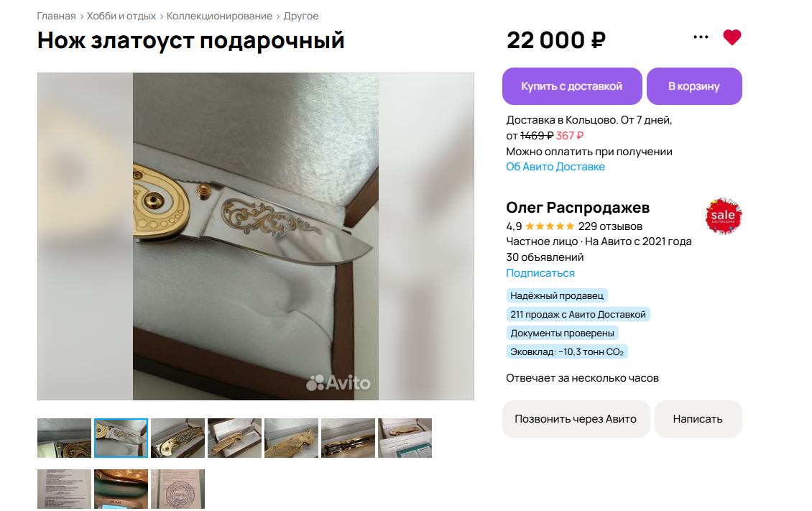Click the seller's sale avatar icon
Image resolution: width=812 pixels, height=511 pixels.
pyautogui.click(x=724, y=216)
